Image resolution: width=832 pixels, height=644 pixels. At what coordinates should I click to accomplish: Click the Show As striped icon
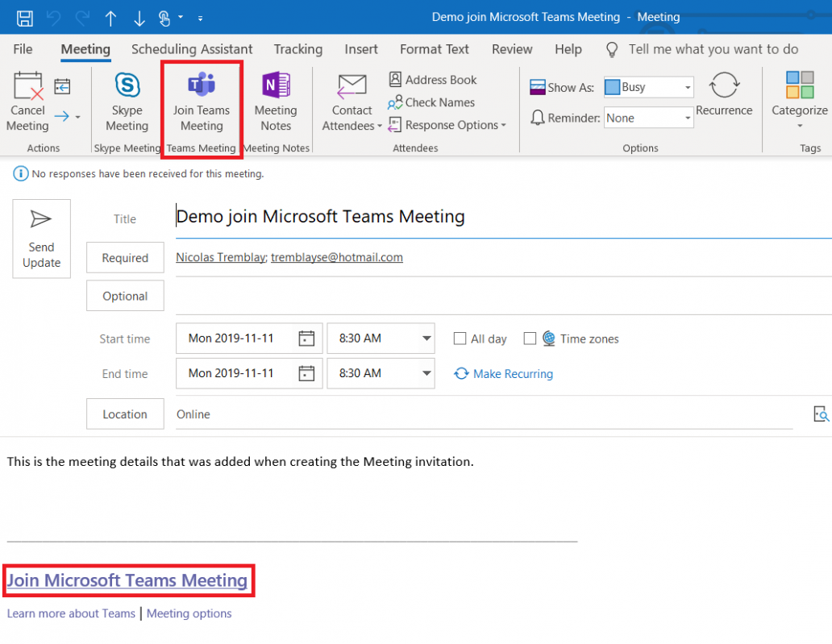tap(538, 87)
